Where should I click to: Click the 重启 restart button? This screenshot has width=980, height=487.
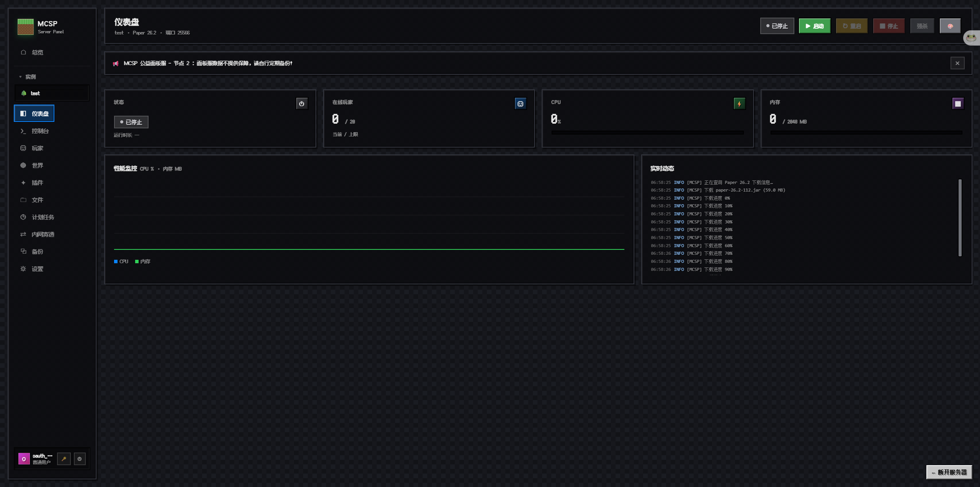[x=851, y=26]
